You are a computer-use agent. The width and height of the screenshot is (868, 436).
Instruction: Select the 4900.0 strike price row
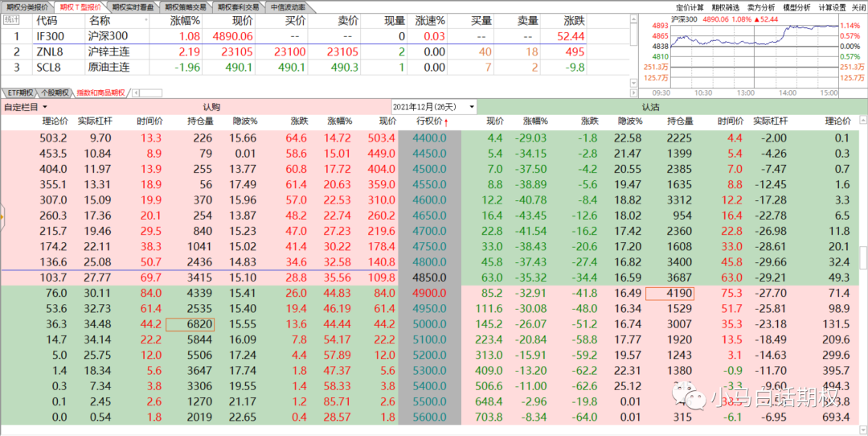coord(428,293)
